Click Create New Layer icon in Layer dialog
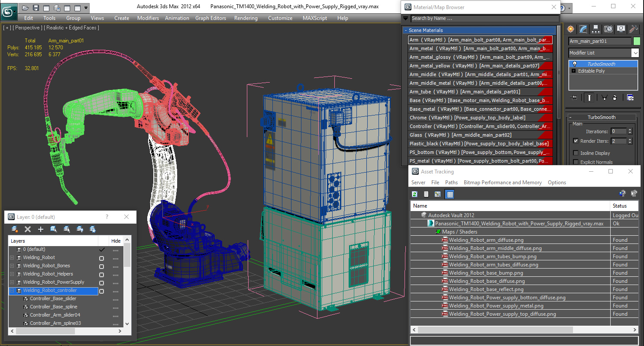The height and width of the screenshot is (346, 644). pos(15,229)
